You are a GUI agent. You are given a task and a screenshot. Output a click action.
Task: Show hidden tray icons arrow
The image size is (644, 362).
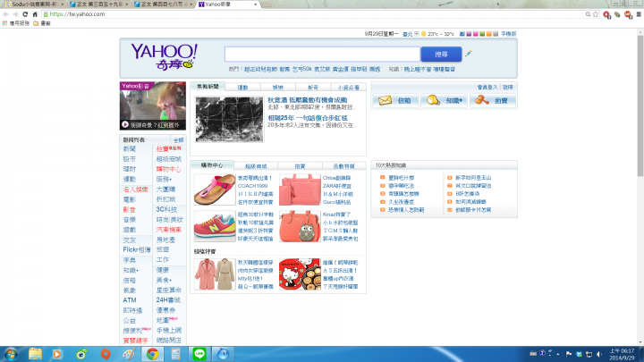click(558, 354)
